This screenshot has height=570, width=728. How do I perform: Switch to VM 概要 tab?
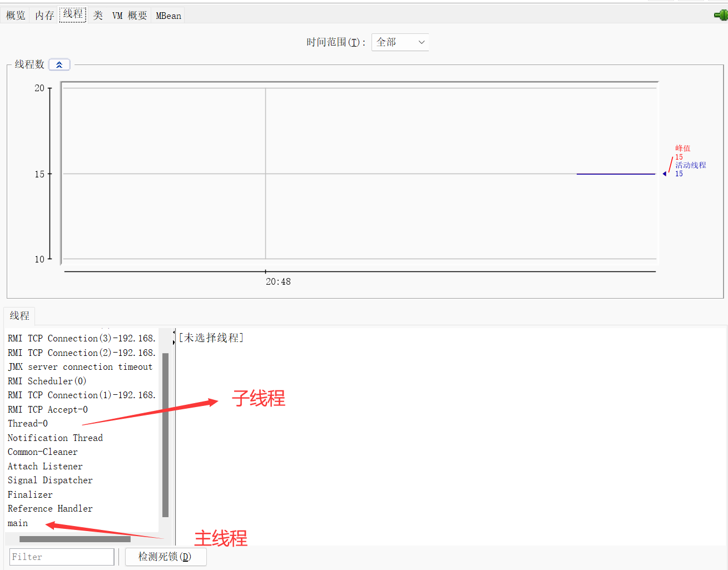pyautogui.click(x=130, y=16)
